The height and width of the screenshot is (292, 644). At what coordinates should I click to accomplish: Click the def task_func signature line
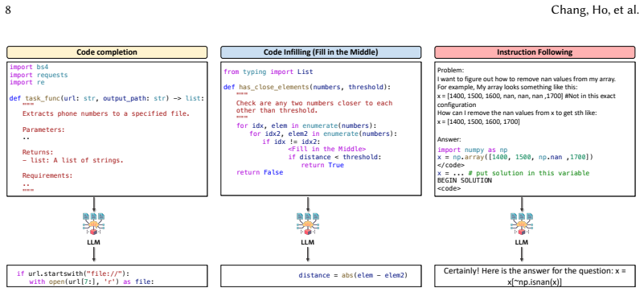coord(106,98)
